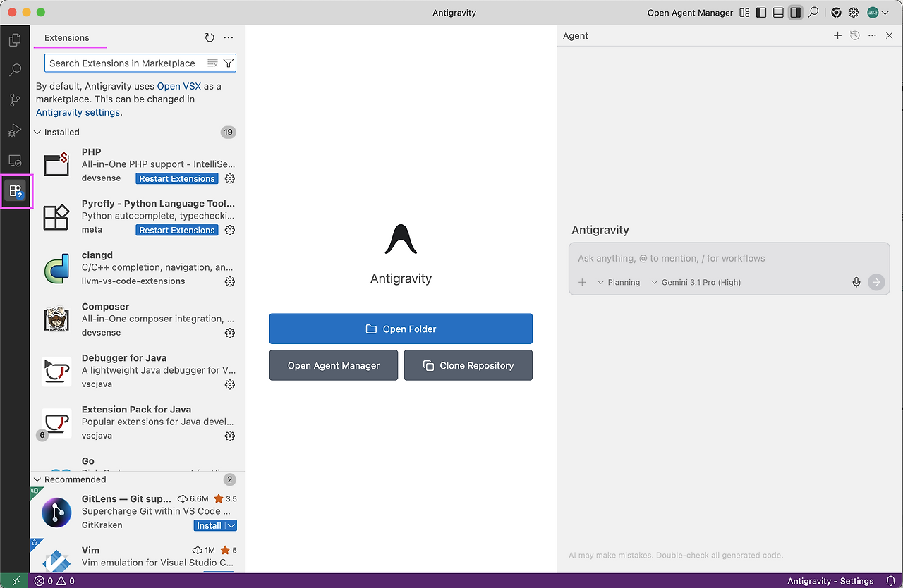Open manage gear for Debugger for Java

pyautogui.click(x=229, y=385)
